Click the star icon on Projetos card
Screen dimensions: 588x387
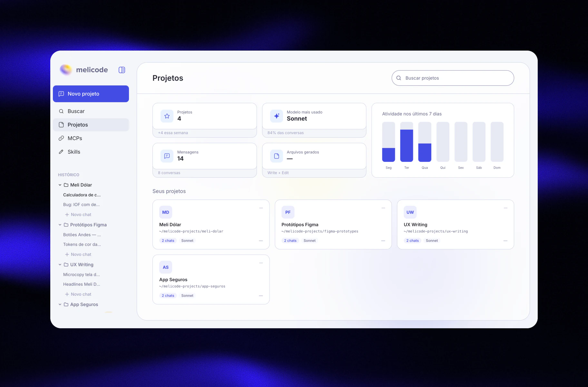(167, 116)
